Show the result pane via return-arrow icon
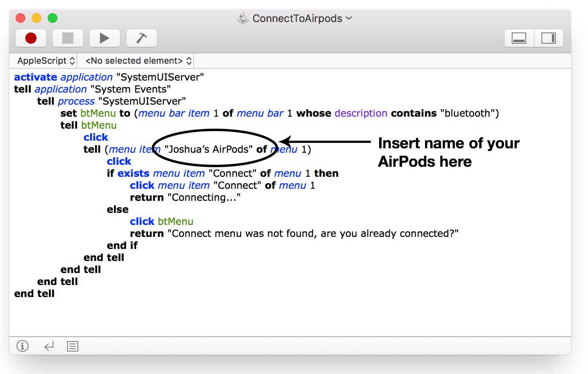Image resolution: width=588 pixels, height=374 pixels. pos(49,346)
